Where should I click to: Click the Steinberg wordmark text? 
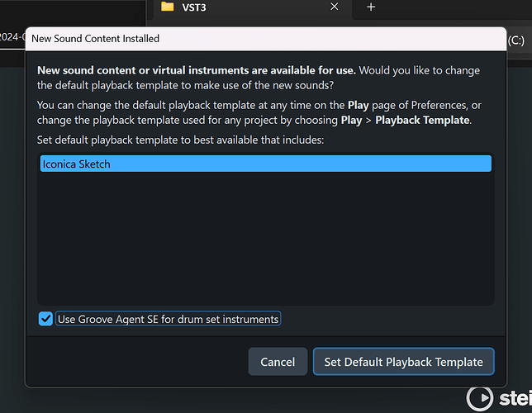pyautogui.click(x=515, y=400)
